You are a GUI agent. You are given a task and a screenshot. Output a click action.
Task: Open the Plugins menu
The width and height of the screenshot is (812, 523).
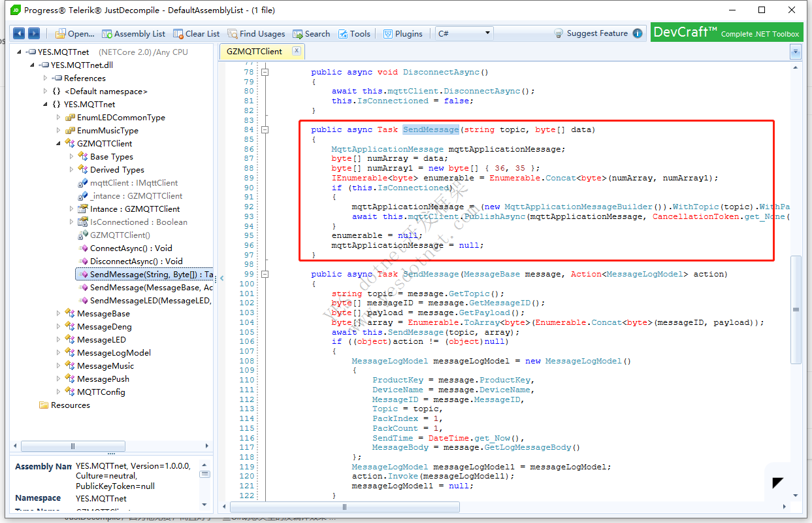(x=403, y=33)
